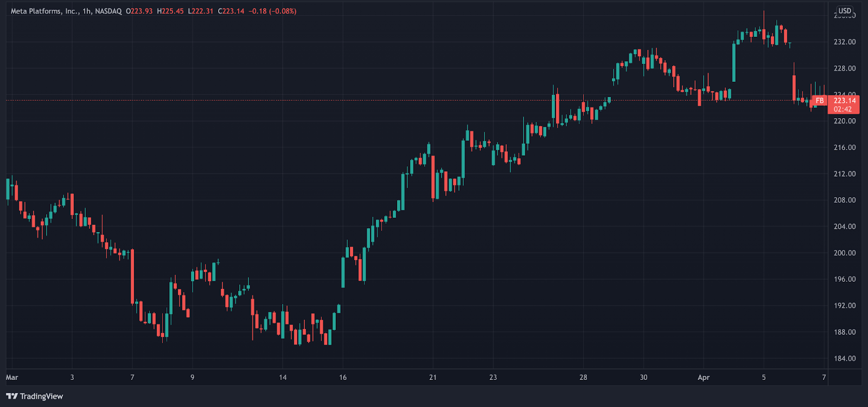868x407 pixels.
Task: Click the 204.00 price axis label
Action: tap(845, 227)
